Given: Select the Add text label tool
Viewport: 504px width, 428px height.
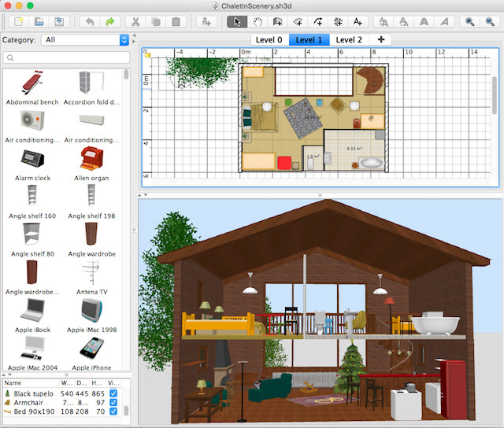Looking at the screenshot, I should click(x=358, y=21).
